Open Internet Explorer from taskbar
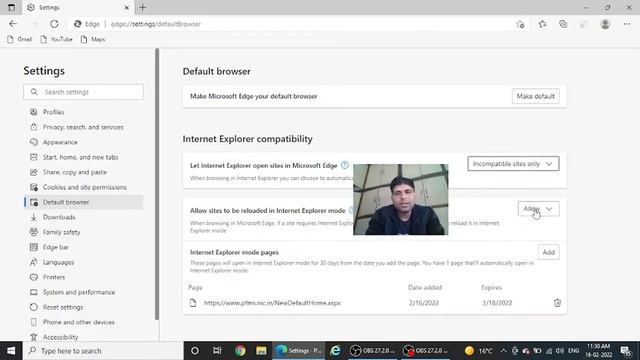The image size is (640, 360). coord(336,351)
